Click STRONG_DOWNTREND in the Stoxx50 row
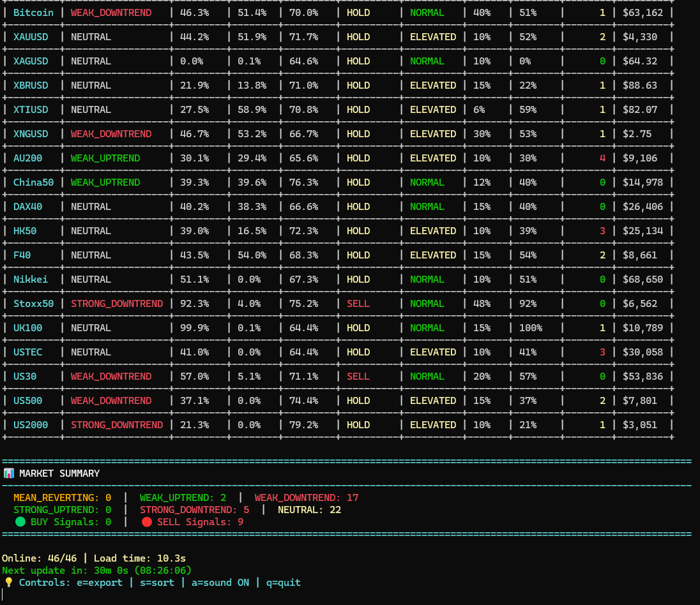Image resolution: width=700 pixels, height=605 pixels. tap(117, 304)
